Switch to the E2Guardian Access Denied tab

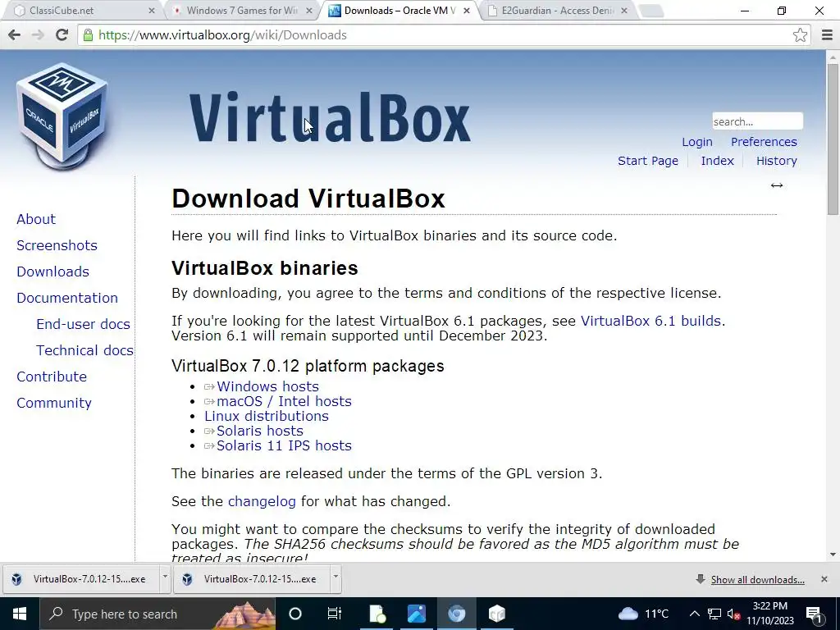(x=557, y=11)
